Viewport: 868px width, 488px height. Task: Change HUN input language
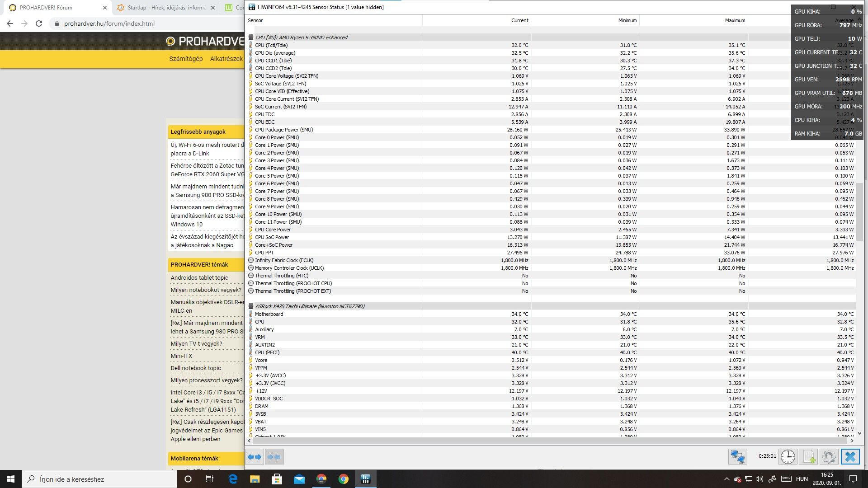click(x=802, y=479)
